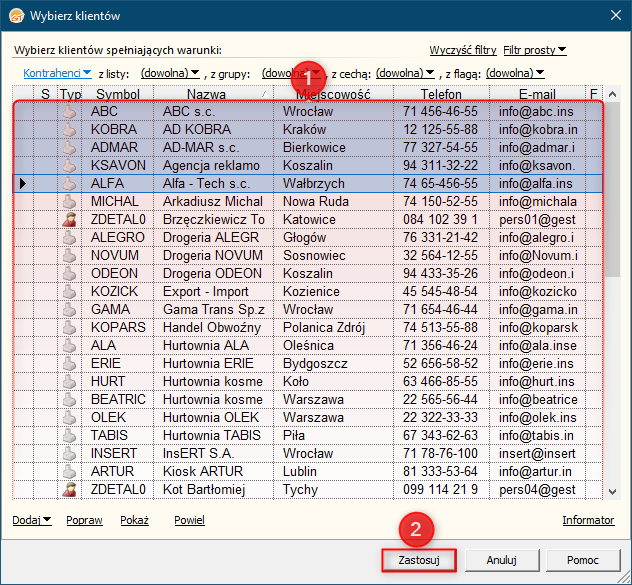Open the 'z flagą' dowolna dropdown
Screen dimensions: 632x585
coord(514,73)
